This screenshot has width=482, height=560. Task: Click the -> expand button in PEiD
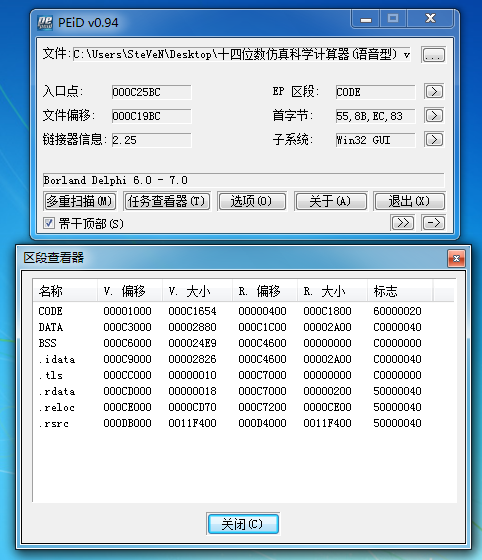click(433, 223)
